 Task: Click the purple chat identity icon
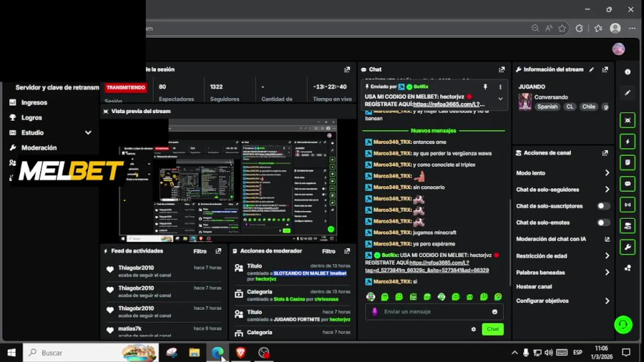coord(374,312)
